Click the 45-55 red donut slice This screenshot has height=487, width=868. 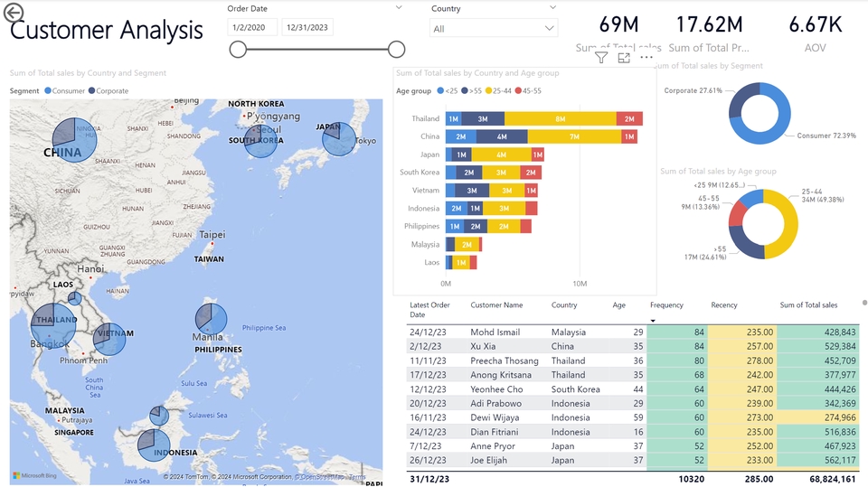pyautogui.click(x=736, y=214)
